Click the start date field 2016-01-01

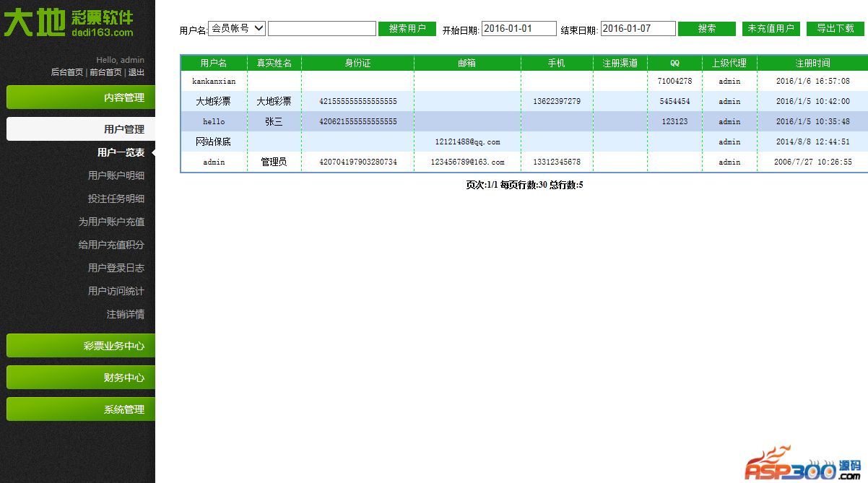[x=518, y=29]
